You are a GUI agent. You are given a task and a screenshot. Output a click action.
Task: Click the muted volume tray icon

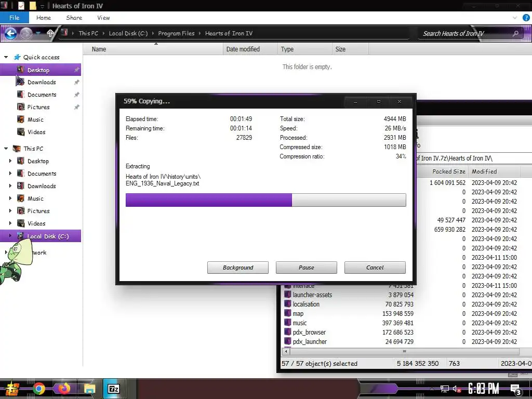457,389
